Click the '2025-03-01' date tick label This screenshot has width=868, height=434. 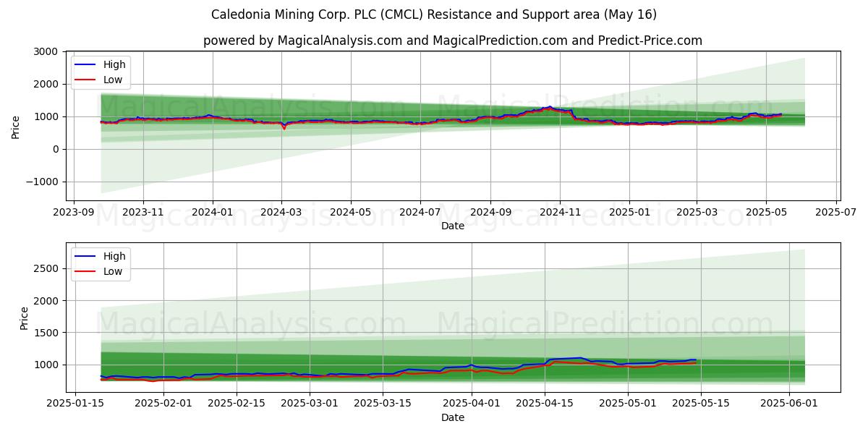coord(310,405)
